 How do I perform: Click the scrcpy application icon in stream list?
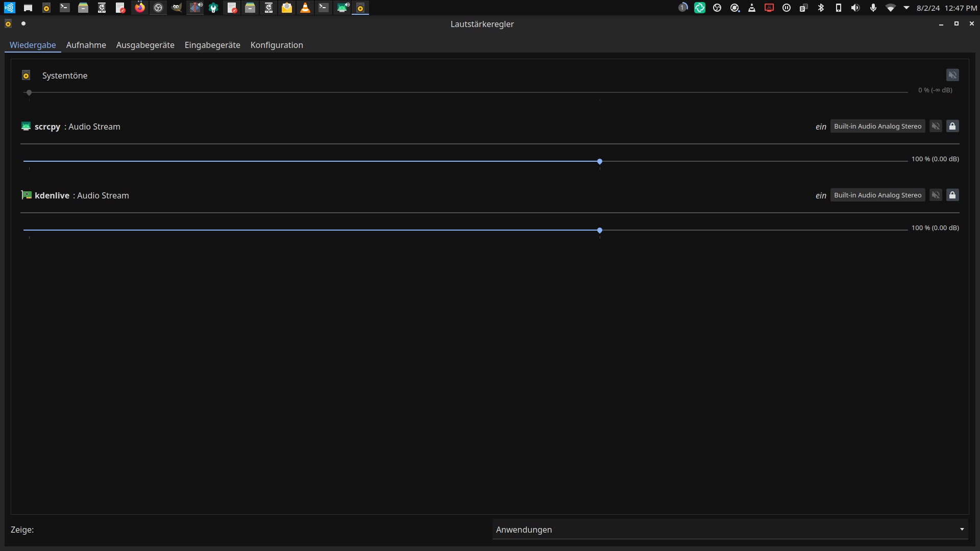[x=26, y=126]
